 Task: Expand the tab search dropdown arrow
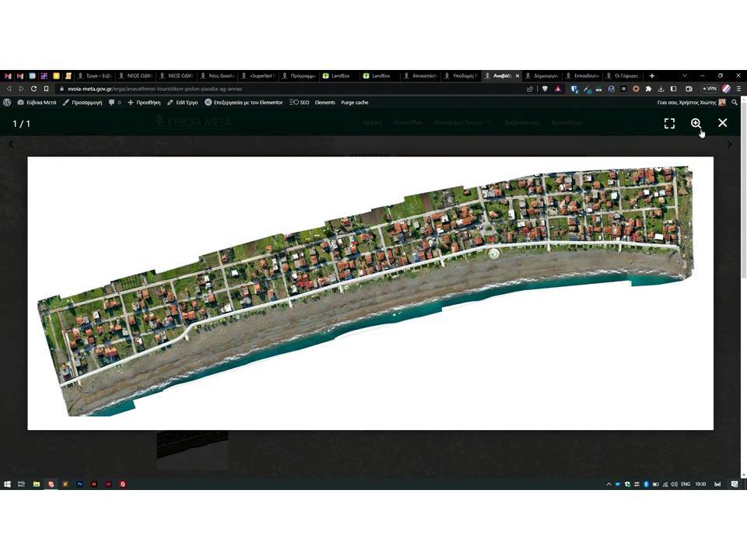[x=685, y=75]
